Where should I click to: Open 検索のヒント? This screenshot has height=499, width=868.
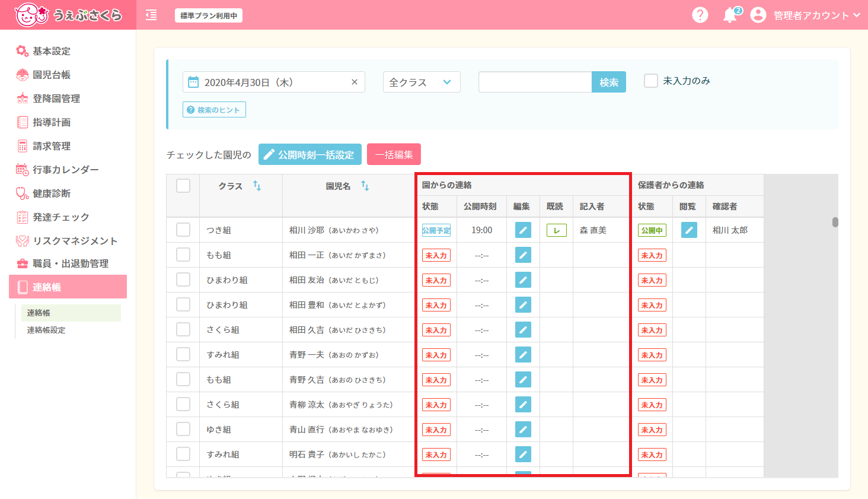pos(214,110)
